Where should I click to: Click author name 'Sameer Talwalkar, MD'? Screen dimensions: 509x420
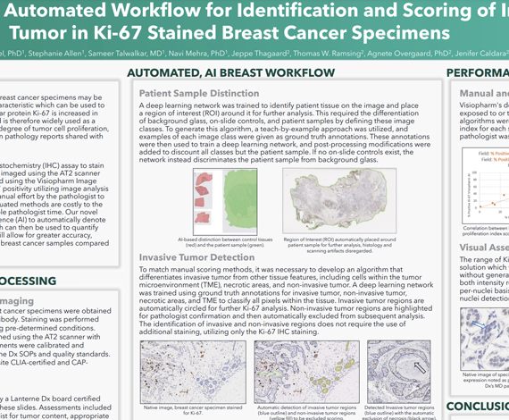[126, 54]
